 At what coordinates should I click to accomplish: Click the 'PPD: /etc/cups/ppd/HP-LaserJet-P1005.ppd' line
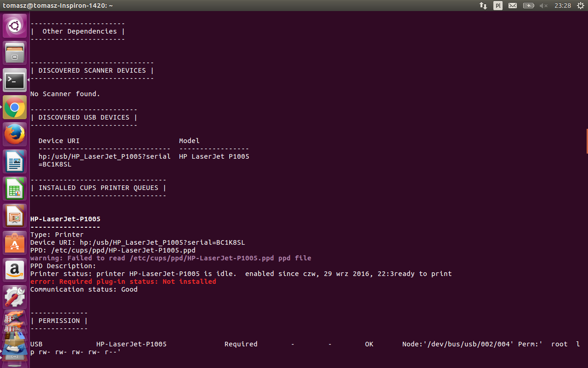[113, 250]
